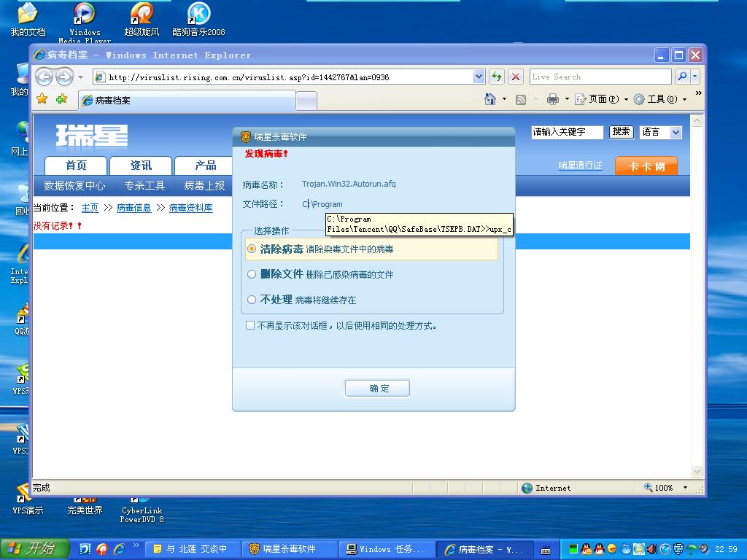Select the 删除文件 radio option
Screen dimensions: 747x560
pos(252,274)
